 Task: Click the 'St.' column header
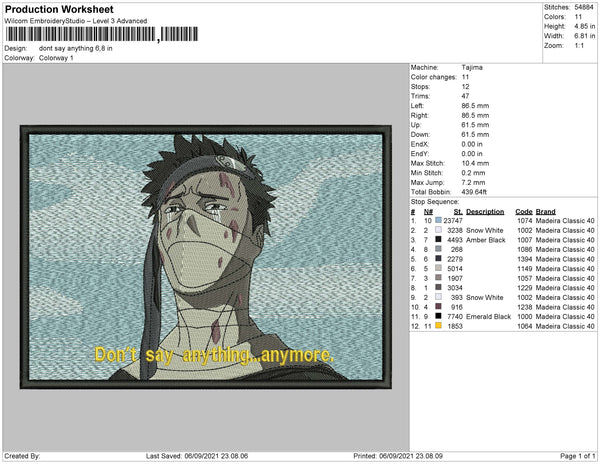(x=458, y=212)
